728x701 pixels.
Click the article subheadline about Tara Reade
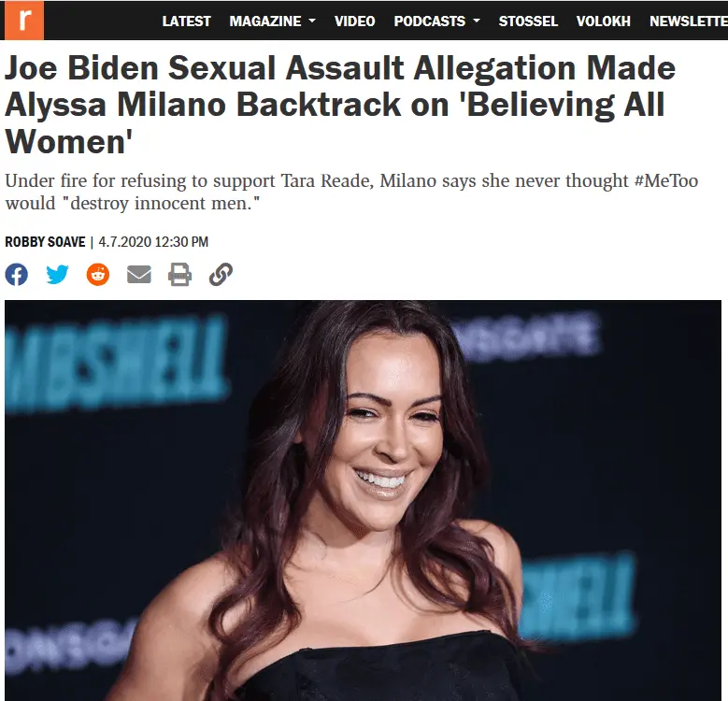click(x=351, y=192)
